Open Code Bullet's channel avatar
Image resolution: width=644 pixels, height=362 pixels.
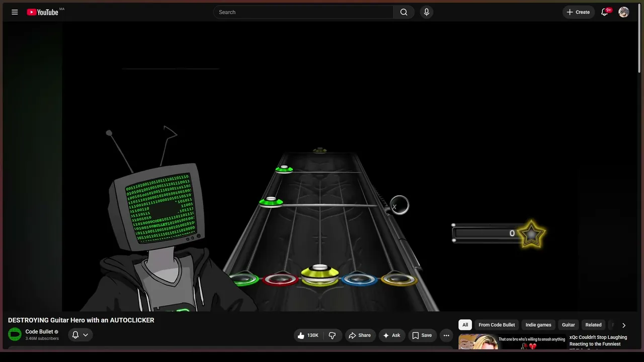point(15,334)
